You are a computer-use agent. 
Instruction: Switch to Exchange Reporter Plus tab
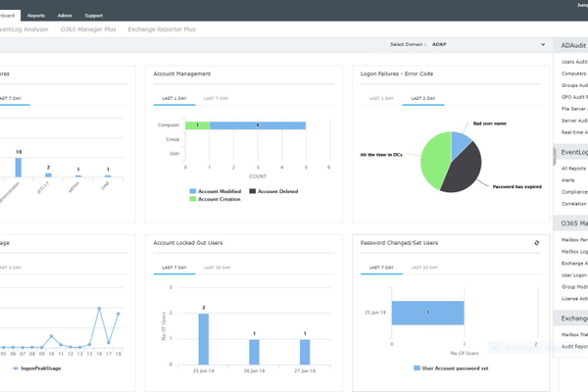coord(162,29)
